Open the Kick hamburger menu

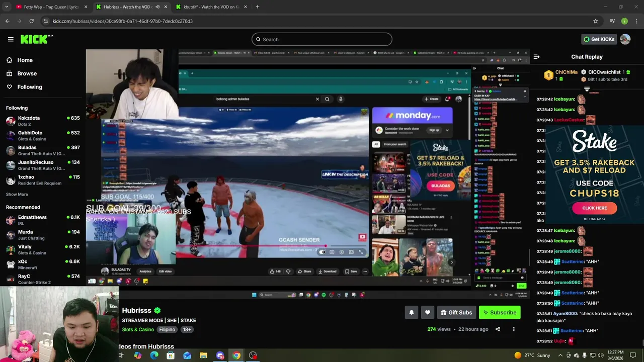point(11,39)
